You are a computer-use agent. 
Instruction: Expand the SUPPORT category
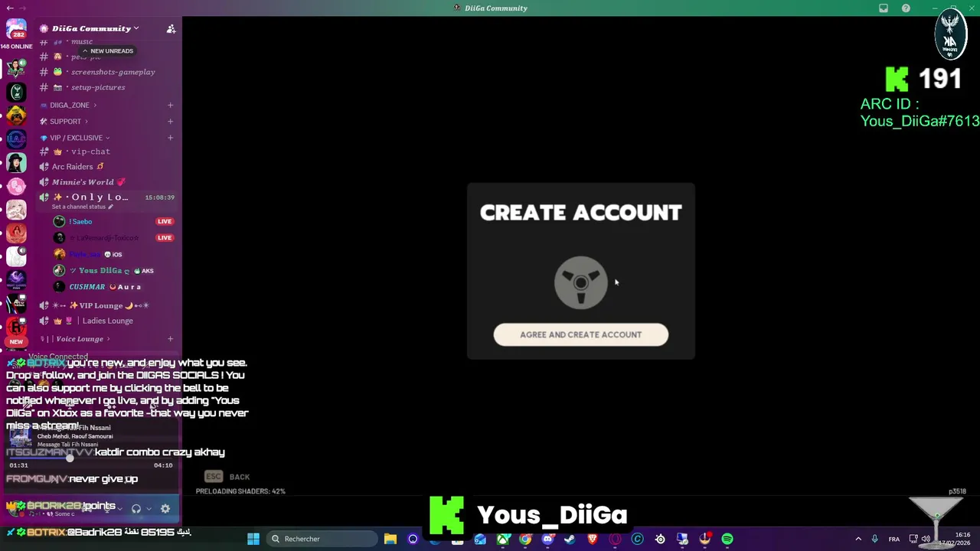(64, 121)
